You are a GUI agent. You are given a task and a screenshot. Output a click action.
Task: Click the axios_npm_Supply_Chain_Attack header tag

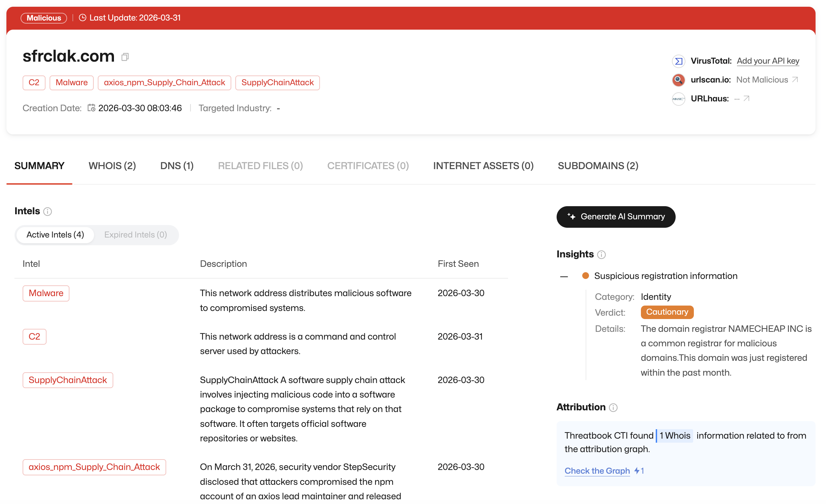click(x=164, y=83)
